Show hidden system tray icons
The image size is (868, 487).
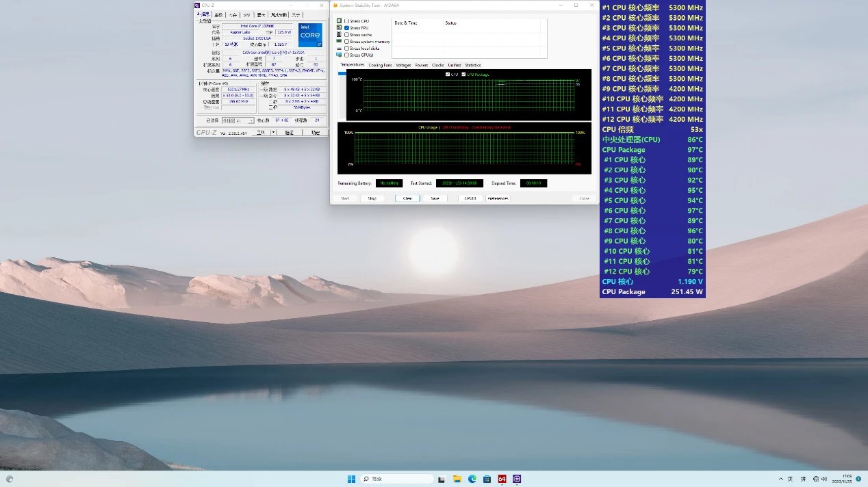[x=780, y=479]
